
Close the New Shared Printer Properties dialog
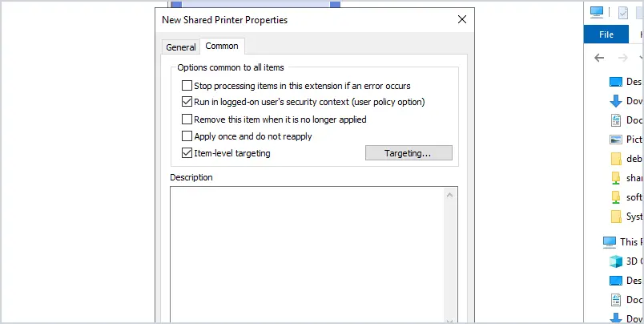click(x=462, y=19)
